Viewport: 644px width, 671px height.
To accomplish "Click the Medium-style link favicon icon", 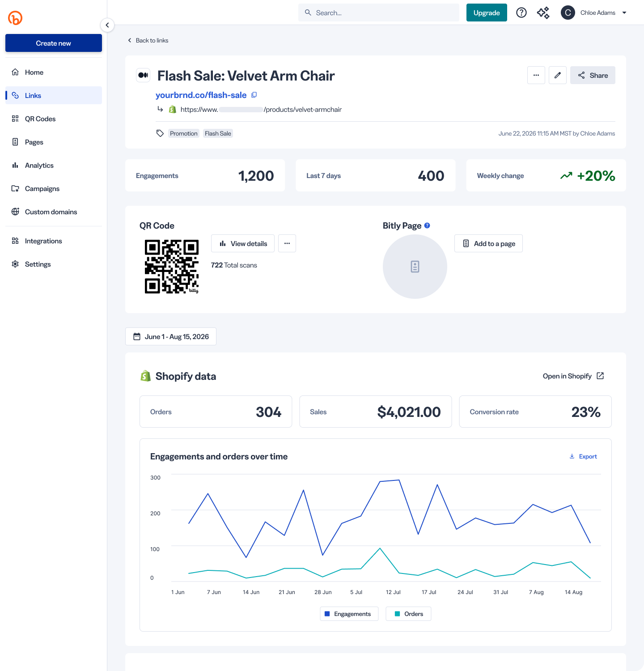I will [143, 75].
